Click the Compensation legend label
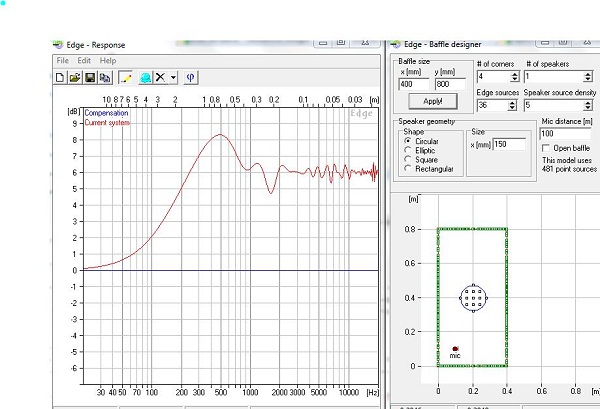 106,113
